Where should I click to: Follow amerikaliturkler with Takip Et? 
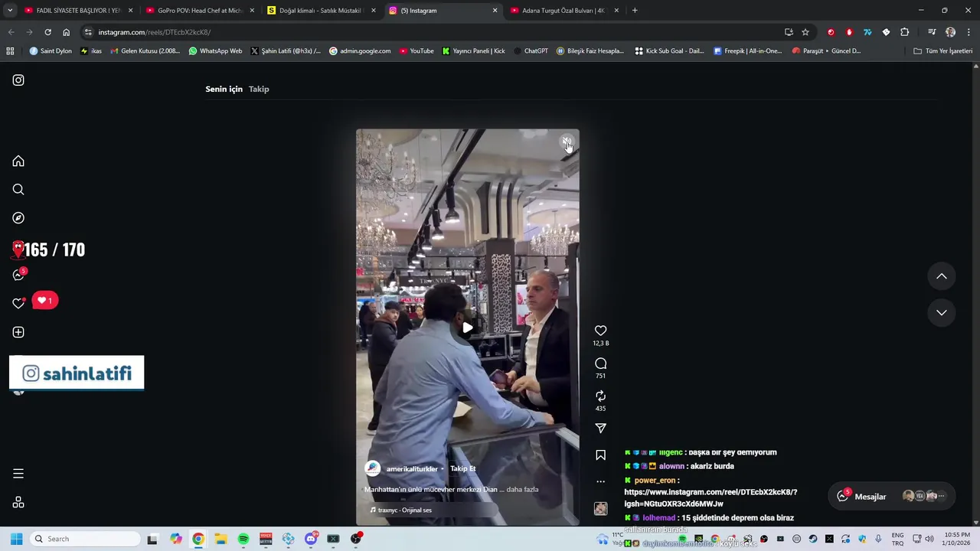click(x=462, y=468)
